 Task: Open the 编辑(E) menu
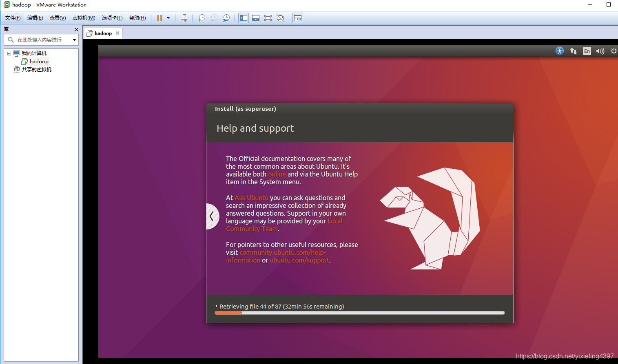[35, 18]
